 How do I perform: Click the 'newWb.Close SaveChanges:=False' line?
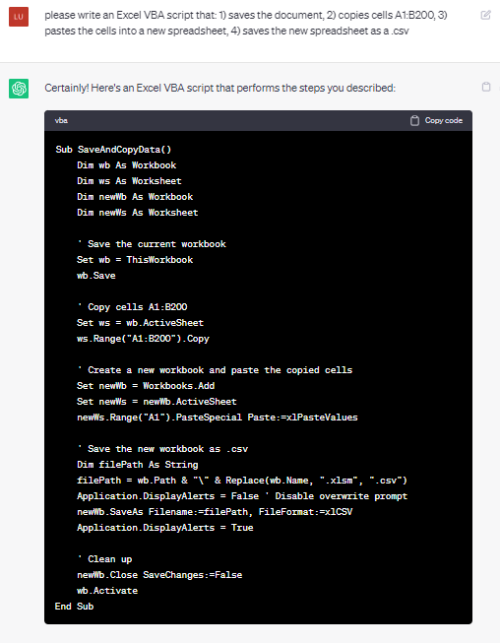[x=160, y=575]
